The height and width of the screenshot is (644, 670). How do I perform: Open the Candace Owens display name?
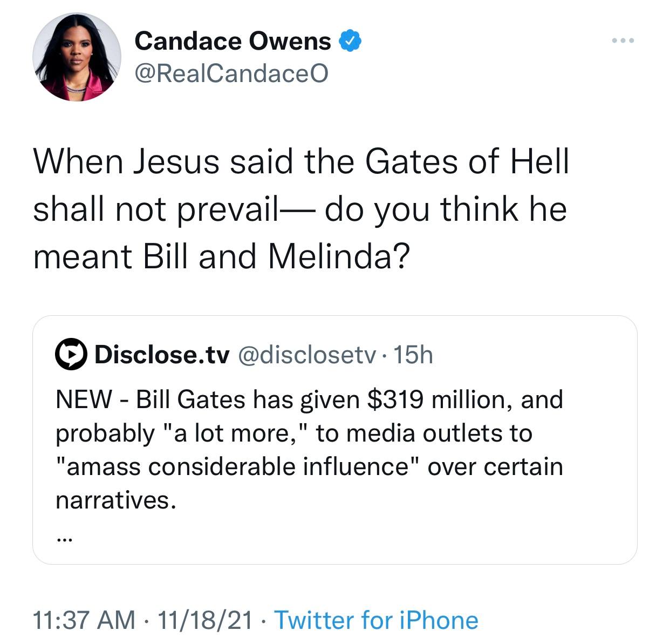[x=233, y=41]
